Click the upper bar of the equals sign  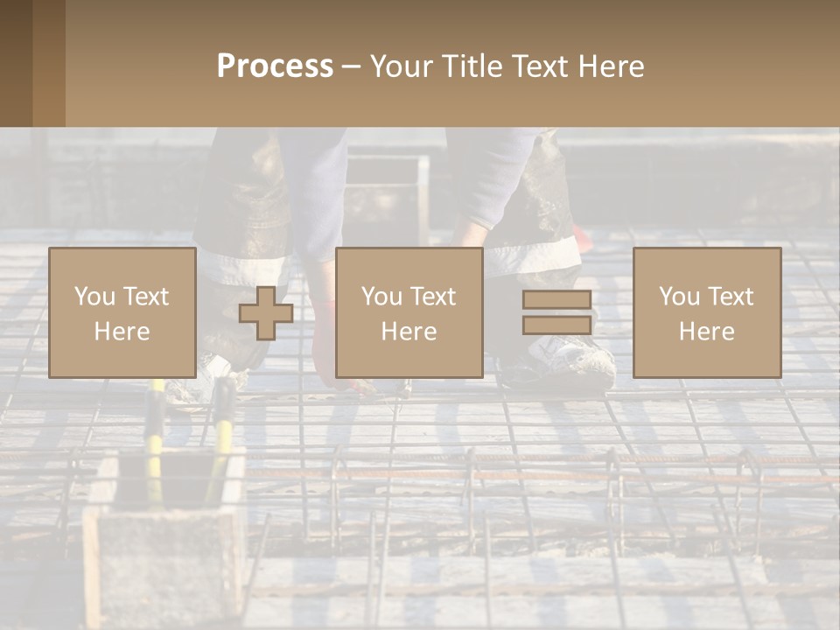(556, 300)
